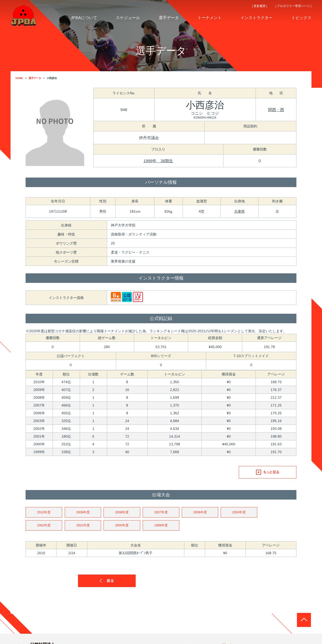The height and width of the screenshot is (644, 322).
Task: Open the トピックス menu
Action: point(301,18)
